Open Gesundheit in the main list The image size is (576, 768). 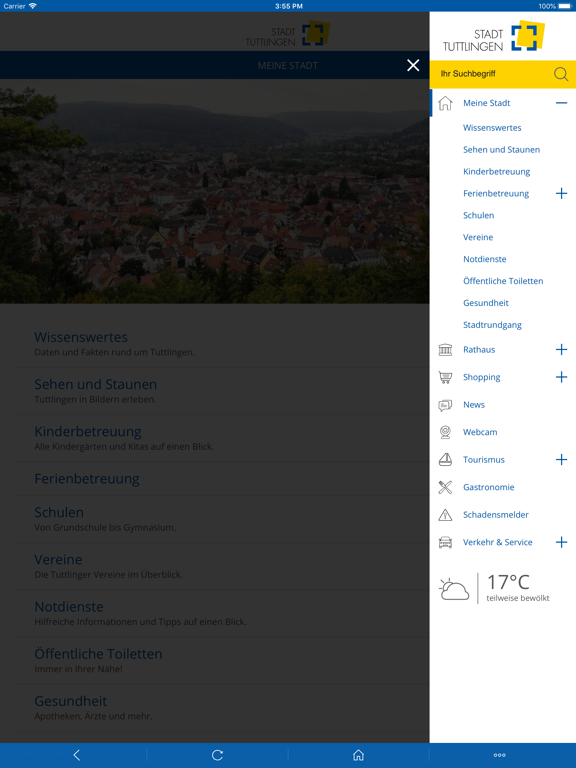(x=71, y=701)
